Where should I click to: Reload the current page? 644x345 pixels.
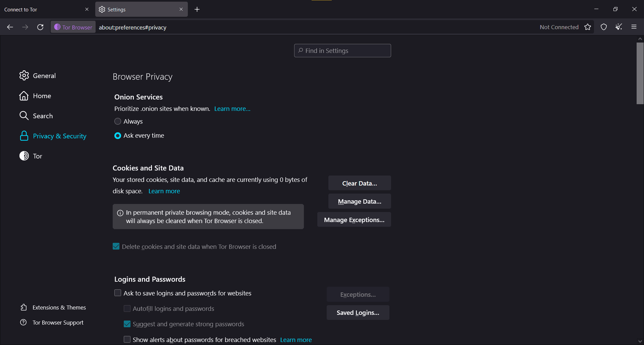coord(40,27)
